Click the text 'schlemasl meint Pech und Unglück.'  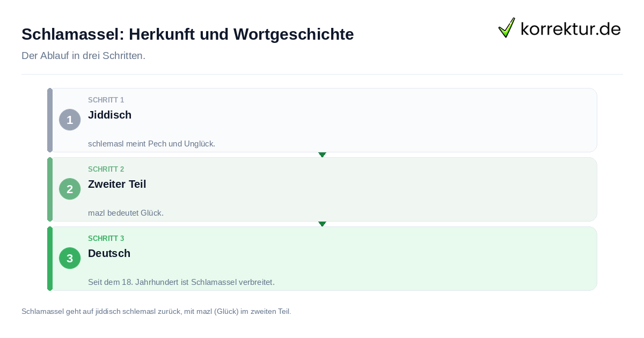click(151, 144)
